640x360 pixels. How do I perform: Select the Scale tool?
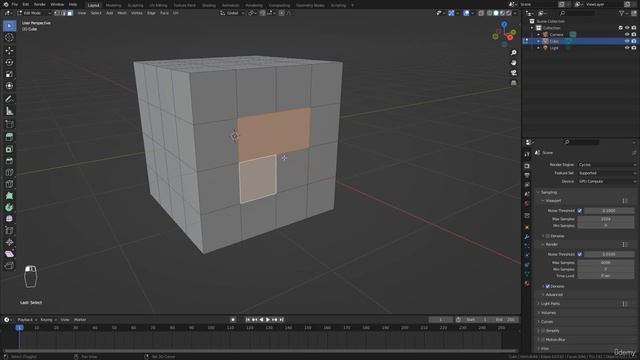(9, 74)
